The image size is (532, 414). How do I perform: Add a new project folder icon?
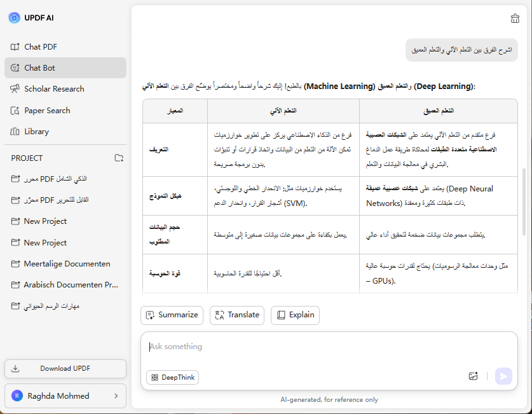coord(119,158)
